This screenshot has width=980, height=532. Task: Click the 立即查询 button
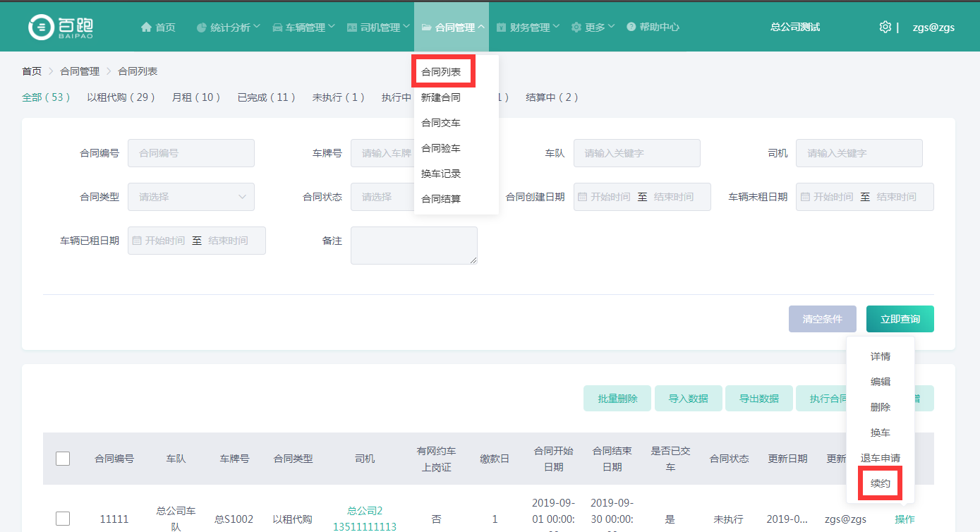click(x=900, y=319)
